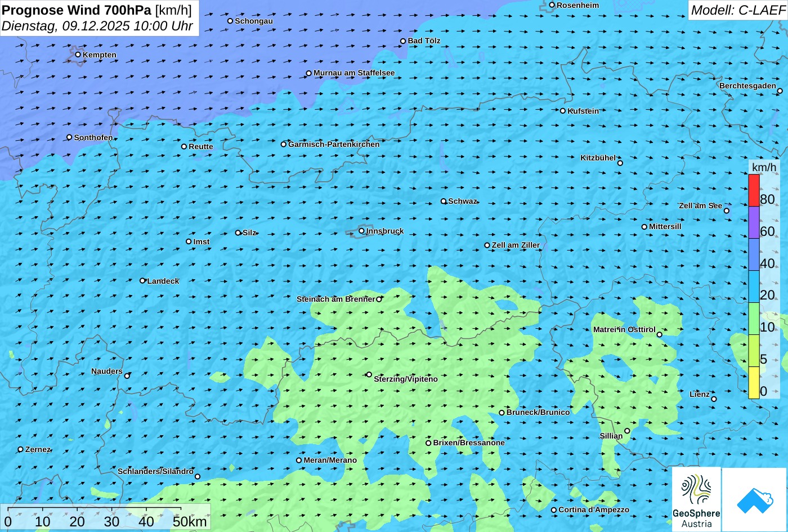Click the forecast date 'Dienstag, 09.12.2025 10:00 Uhr'
The image size is (788, 532).
(97, 26)
